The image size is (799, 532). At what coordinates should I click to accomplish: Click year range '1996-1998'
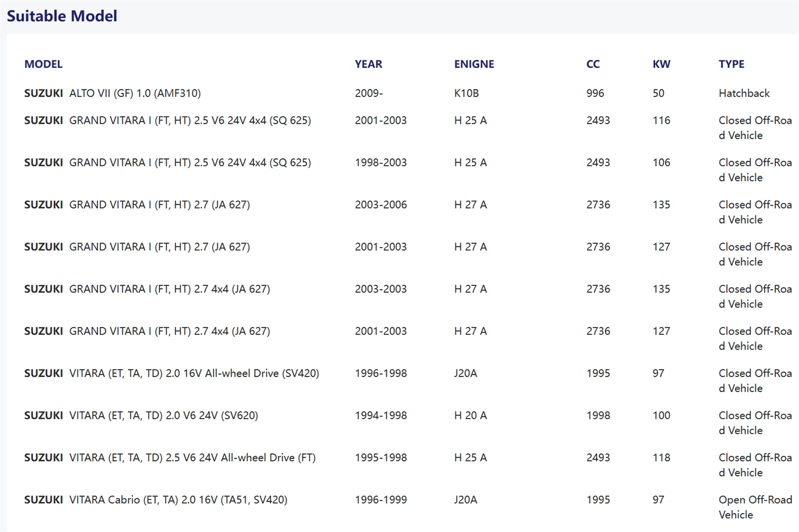click(381, 373)
